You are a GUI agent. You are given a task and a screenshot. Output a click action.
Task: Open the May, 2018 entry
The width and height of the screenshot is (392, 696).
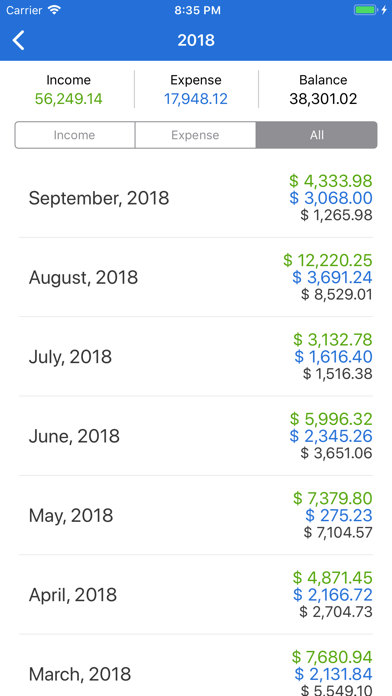coord(196,515)
